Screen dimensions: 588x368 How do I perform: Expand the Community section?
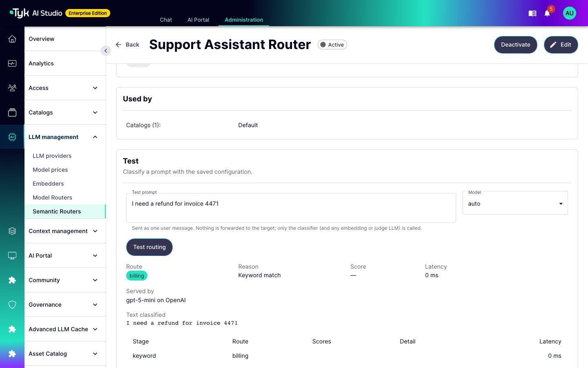pyautogui.click(x=95, y=280)
